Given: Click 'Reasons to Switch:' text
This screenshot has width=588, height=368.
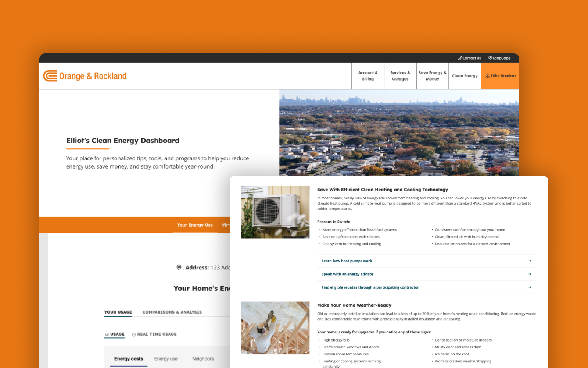Looking at the screenshot, I should pos(334,222).
